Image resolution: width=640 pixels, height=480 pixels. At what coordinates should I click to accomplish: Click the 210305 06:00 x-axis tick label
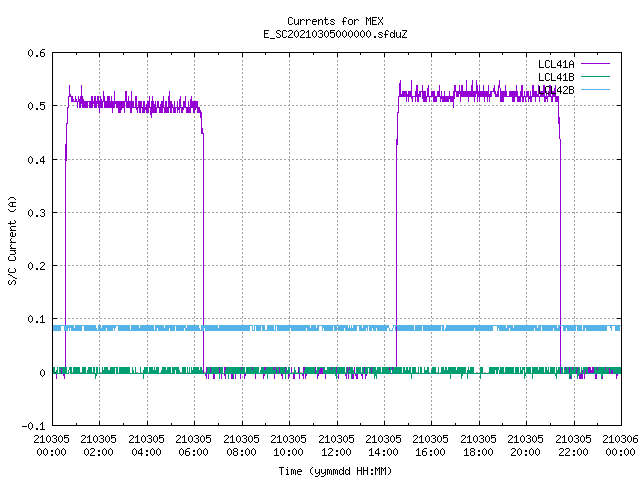pos(193,446)
